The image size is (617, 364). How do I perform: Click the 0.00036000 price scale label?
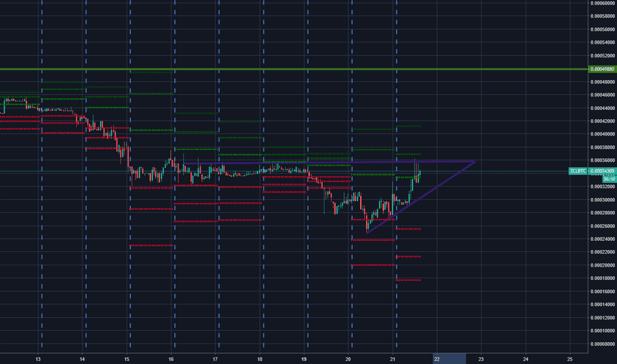click(x=603, y=160)
